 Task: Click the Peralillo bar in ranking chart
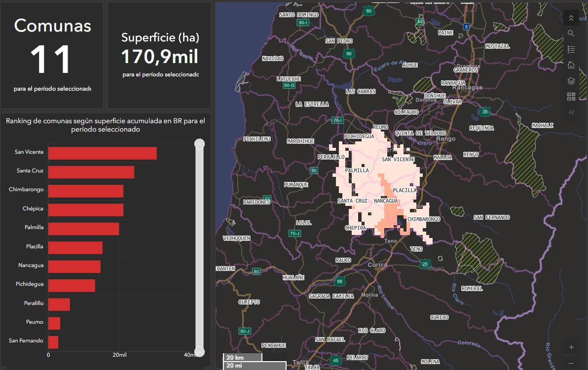[59, 304]
